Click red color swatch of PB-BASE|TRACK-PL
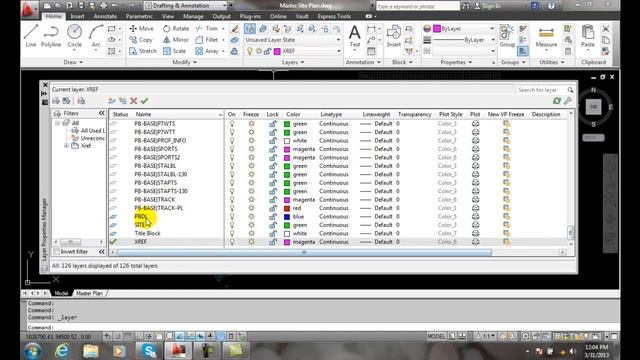 (287, 208)
